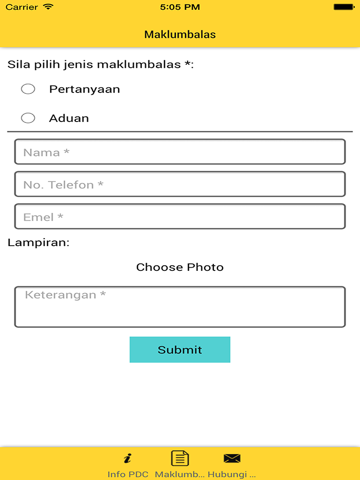The image size is (360, 480).
Task: Select the Maklumb... tab label
Action: pos(180,474)
